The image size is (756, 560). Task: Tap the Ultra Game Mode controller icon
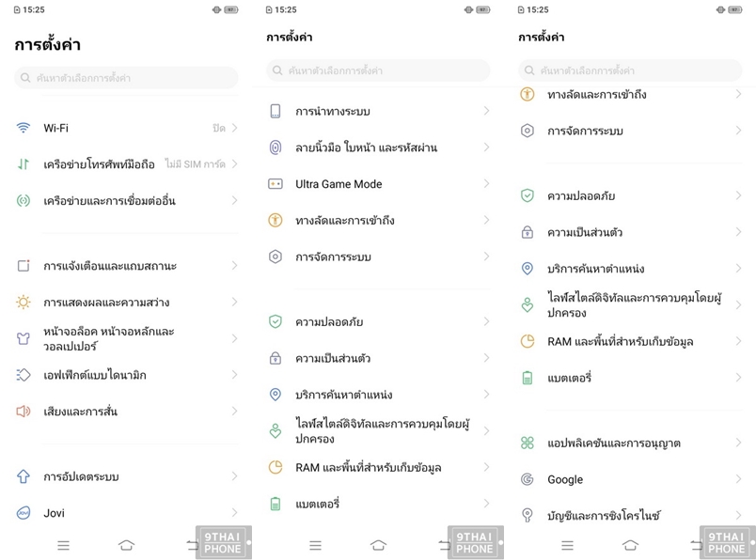(x=276, y=183)
